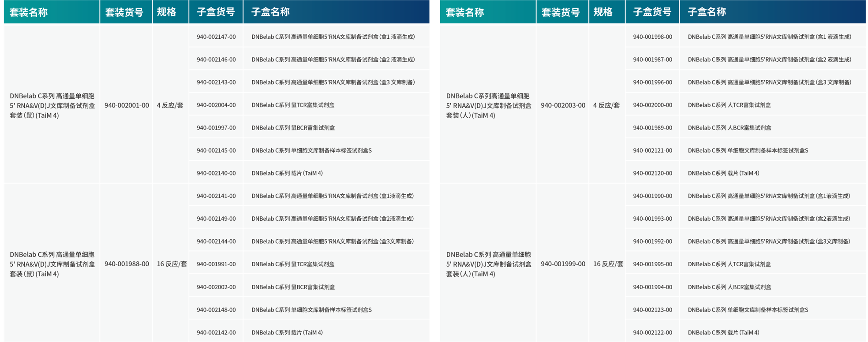Select sub-box code 940-001995-00
The width and height of the screenshot is (868, 342).
click(653, 264)
